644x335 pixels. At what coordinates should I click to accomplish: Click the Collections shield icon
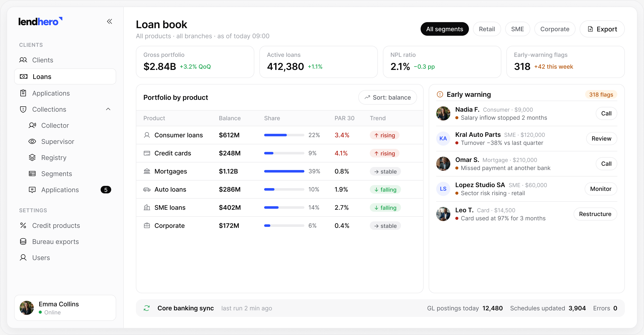click(23, 109)
